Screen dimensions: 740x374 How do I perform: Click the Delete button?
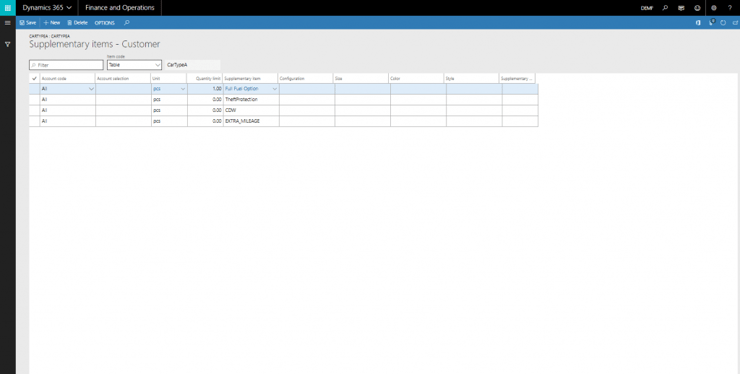tap(77, 23)
